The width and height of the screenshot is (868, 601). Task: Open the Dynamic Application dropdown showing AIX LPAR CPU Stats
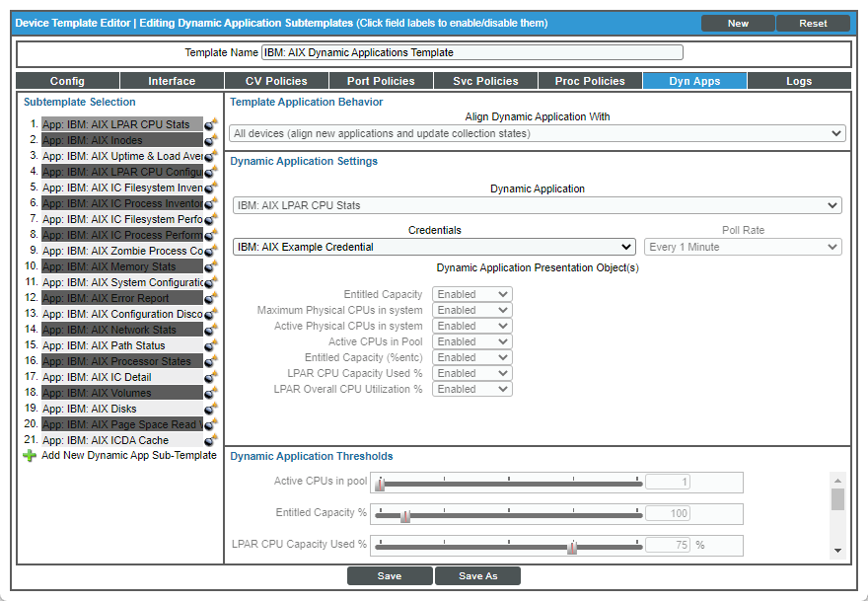pyautogui.click(x=537, y=205)
